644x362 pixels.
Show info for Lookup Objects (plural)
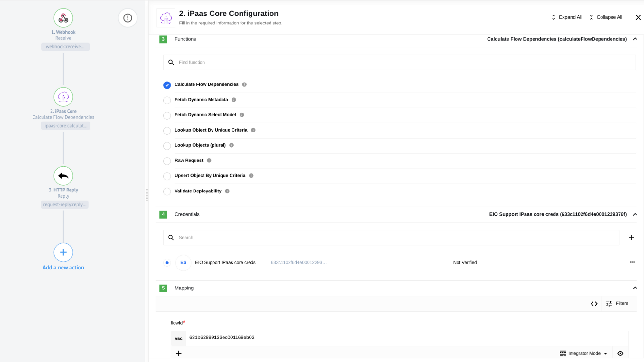click(232, 145)
